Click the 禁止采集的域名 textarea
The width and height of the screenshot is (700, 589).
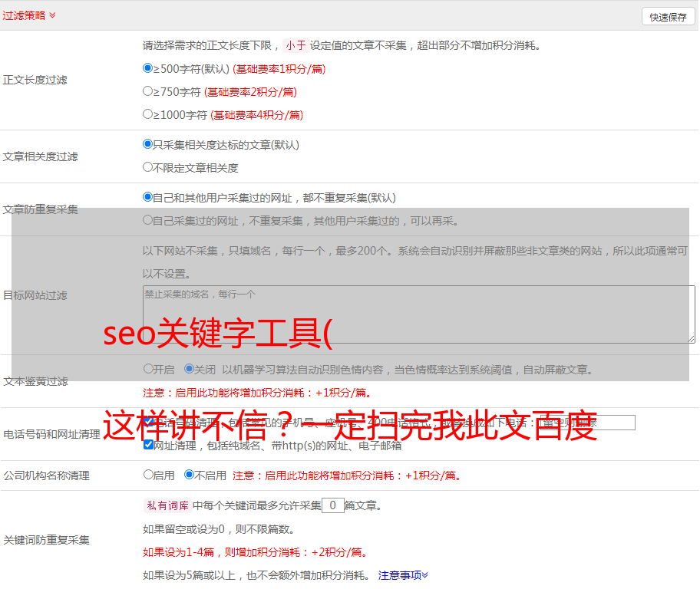419,314
